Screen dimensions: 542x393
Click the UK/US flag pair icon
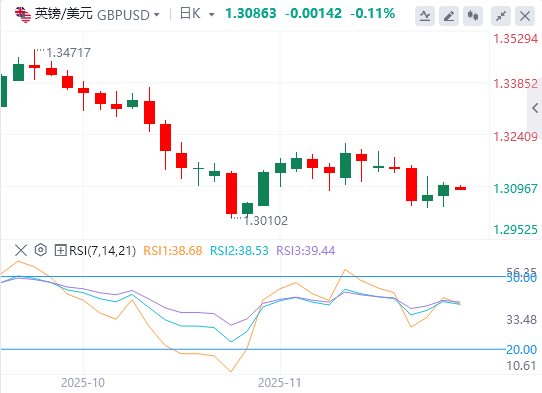coord(23,15)
